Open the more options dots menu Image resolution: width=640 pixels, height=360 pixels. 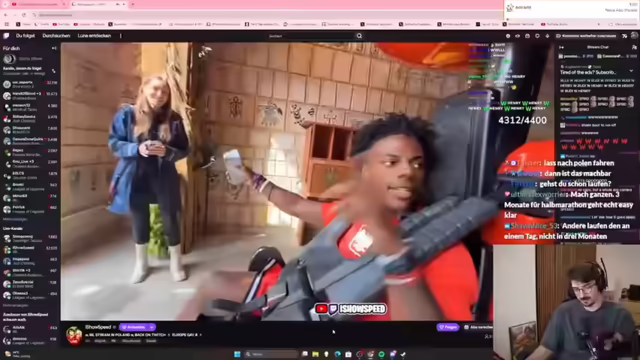120,36
